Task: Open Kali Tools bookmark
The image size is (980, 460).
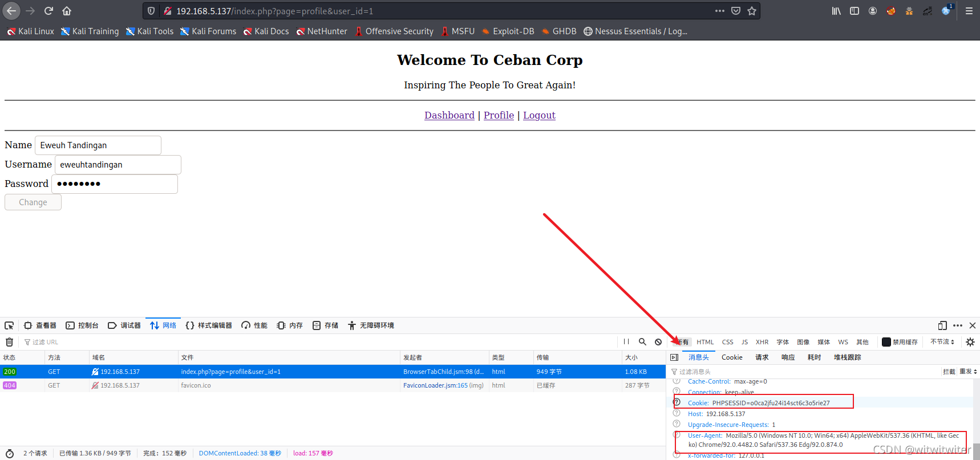Action: 149,31
